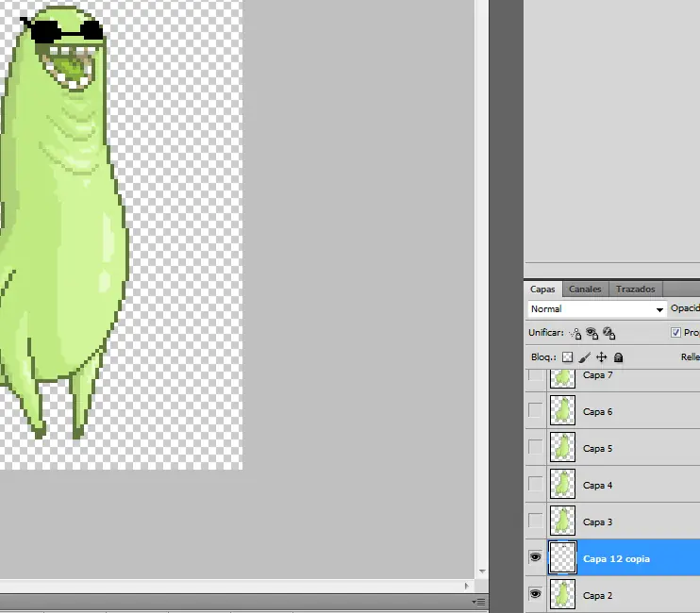Image resolution: width=700 pixels, height=613 pixels.
Task: Click the lock all padlock icon
Action: tap(618, 357)
